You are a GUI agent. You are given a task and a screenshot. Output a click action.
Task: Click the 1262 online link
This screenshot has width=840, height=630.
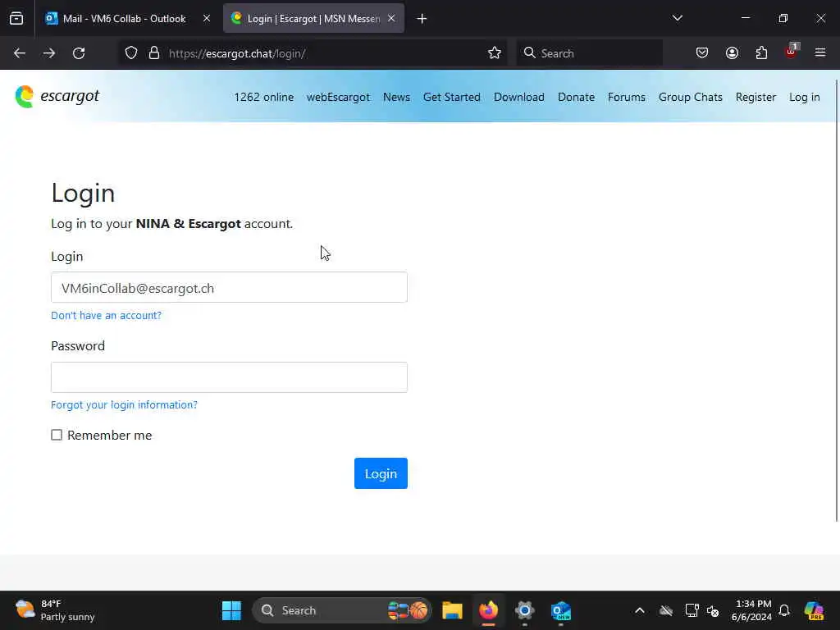263,97
